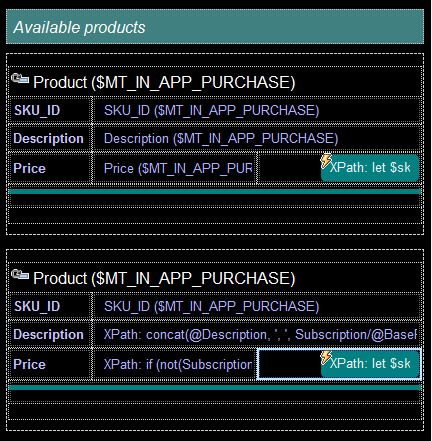Select the bold Description label in the second table
The height and width of the screenshot is (441, 432).
point(48,334)
